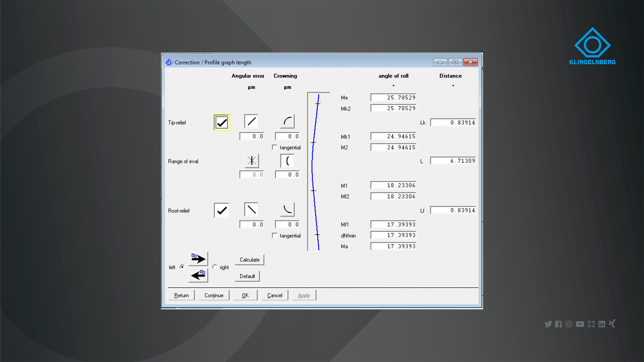This screenshot has width=644, height=362.
Task: Click the Klingelnberg icon in title bar
Action: [x=169, y=62]
